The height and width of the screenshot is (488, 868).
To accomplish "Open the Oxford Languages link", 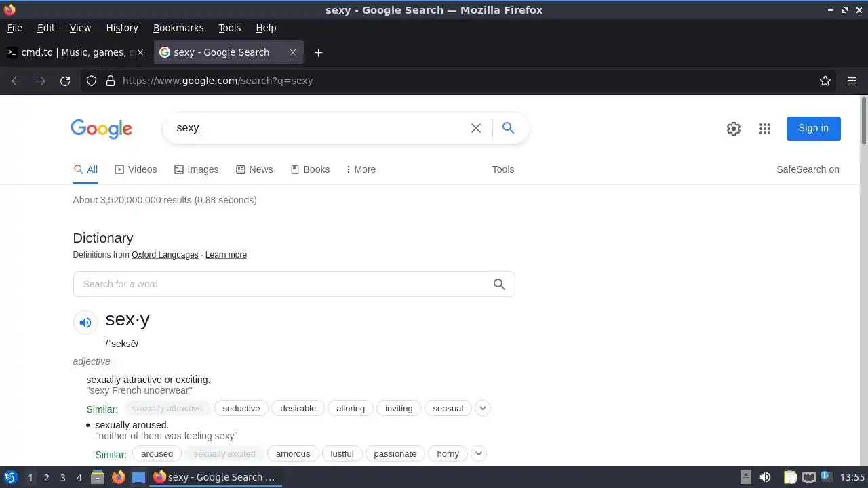I will pos(165,255).
